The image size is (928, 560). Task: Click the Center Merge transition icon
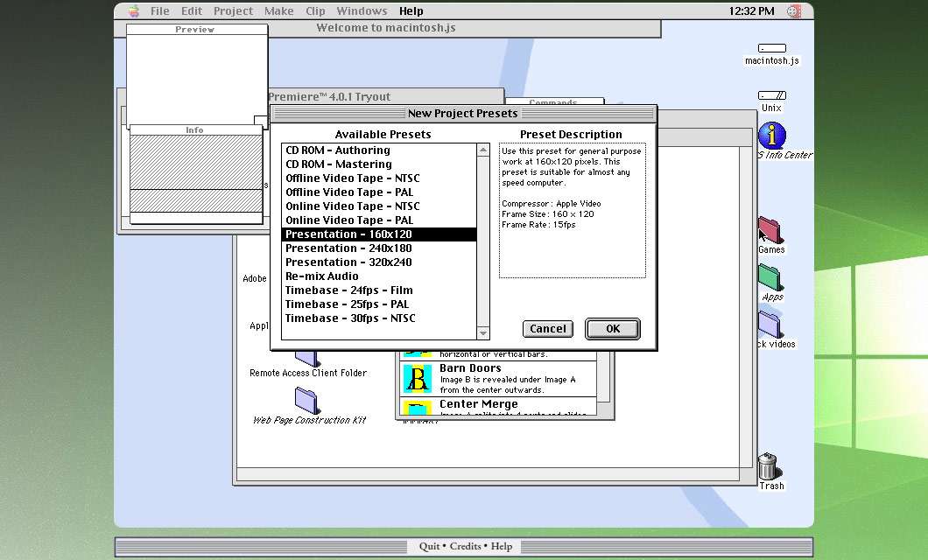418,408
